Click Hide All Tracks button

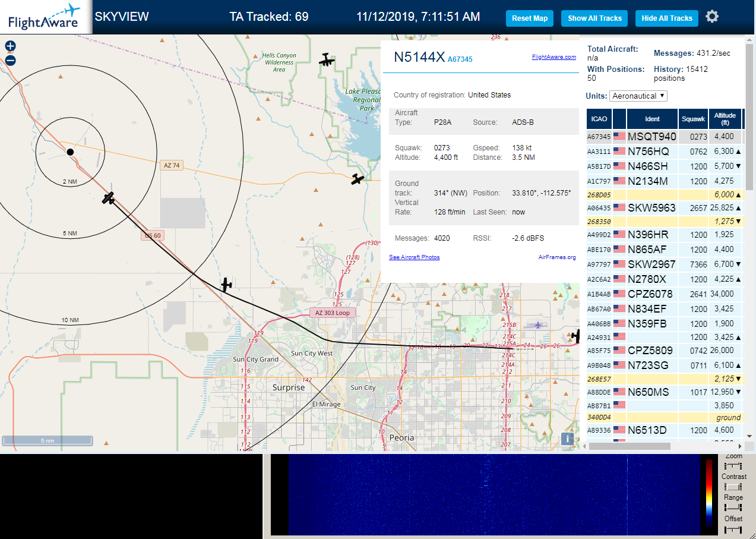(667, 18)
